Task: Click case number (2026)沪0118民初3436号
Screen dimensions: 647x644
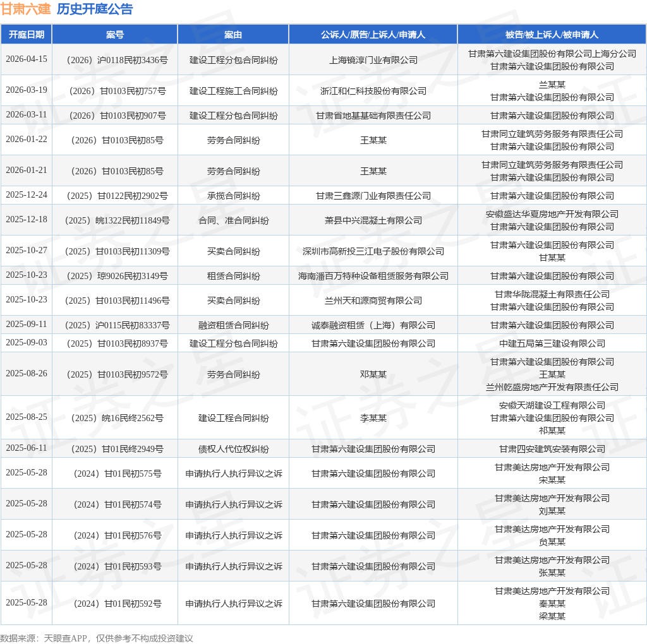Action: click(x=117, y=60)
